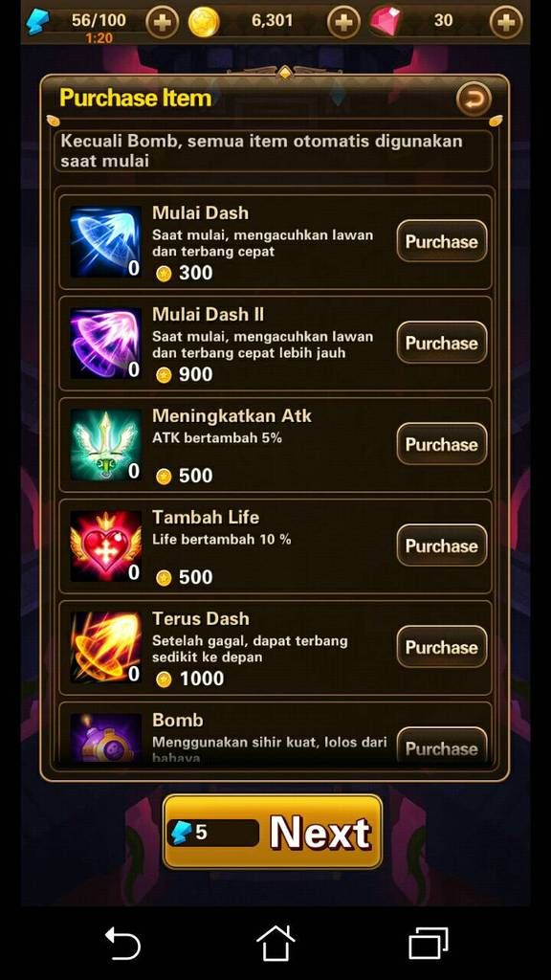Tap the plus icon next to energy 56/100
This screenshot has height=980, width=551.
pos(162,23)
